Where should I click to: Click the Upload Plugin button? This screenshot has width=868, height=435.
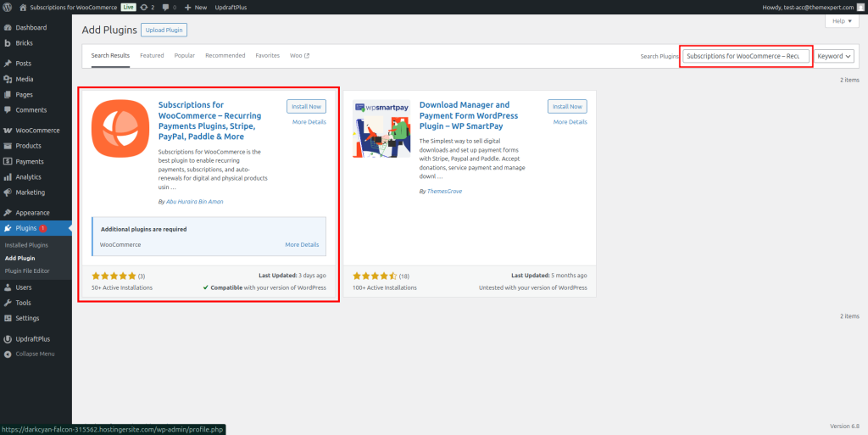click(164, 30)
